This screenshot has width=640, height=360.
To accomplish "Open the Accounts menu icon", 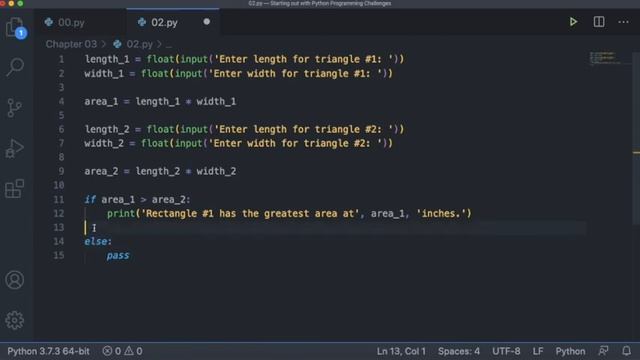I will (x=15, y=280).
